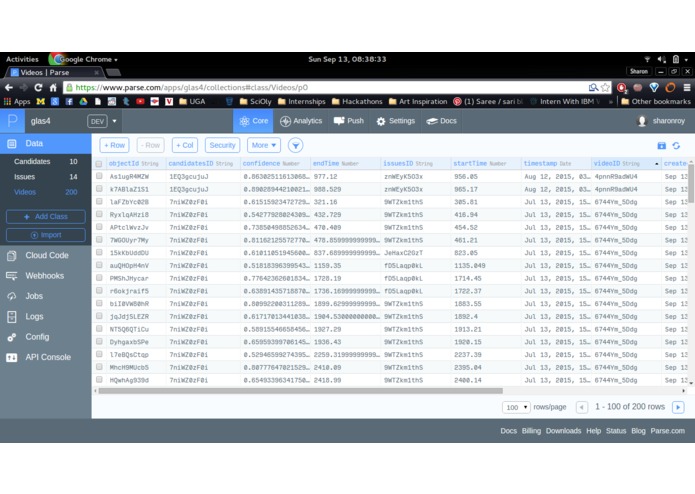Open Google Chrome app menu
695x494 pixels.
click(83, 59)
